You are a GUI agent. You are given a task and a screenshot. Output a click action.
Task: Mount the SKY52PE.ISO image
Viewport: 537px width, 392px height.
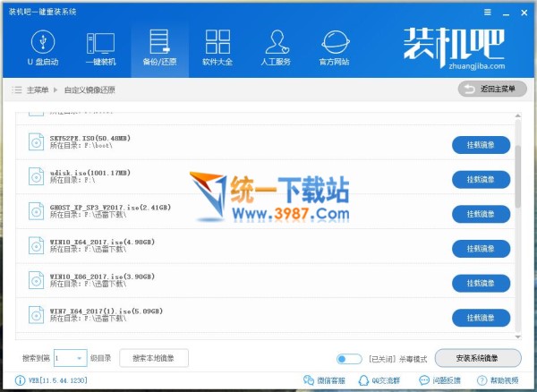click(x=481, y=145)
